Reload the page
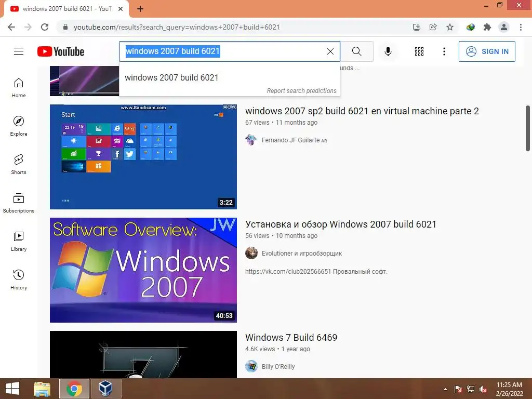Screen dimensions: 532x399 (x=45, y=27)
